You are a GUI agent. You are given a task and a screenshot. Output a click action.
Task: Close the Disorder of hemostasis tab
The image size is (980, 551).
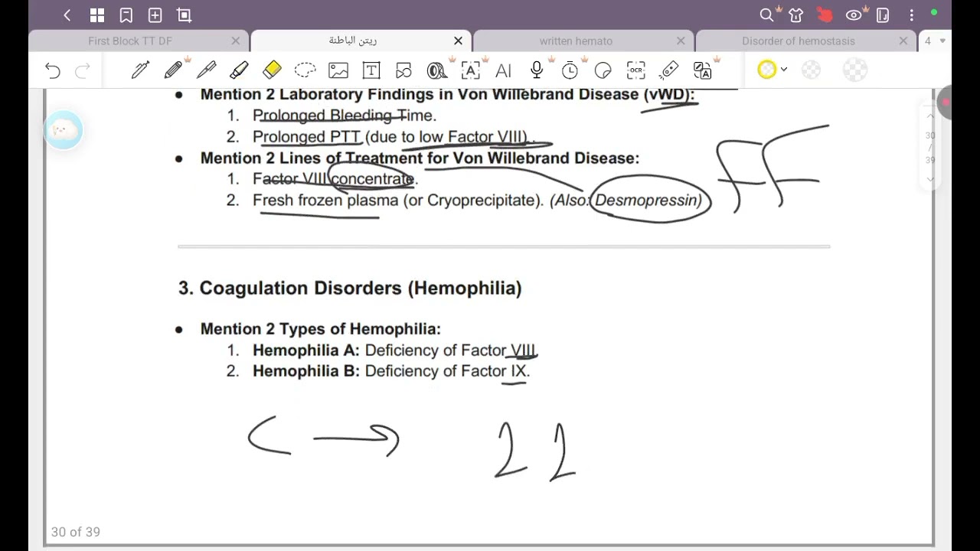pos(903,41)
